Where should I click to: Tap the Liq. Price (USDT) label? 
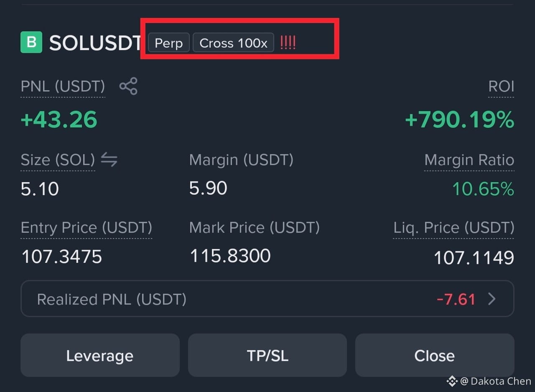point(454,228)
